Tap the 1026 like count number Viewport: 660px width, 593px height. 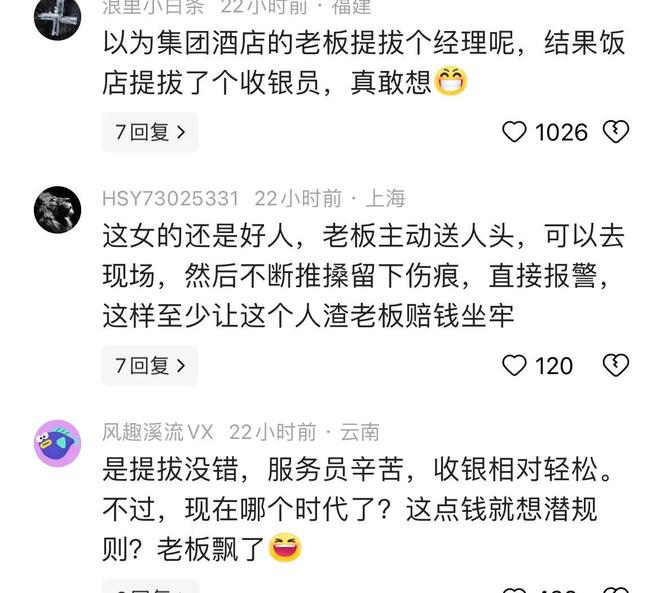(561, 133)
